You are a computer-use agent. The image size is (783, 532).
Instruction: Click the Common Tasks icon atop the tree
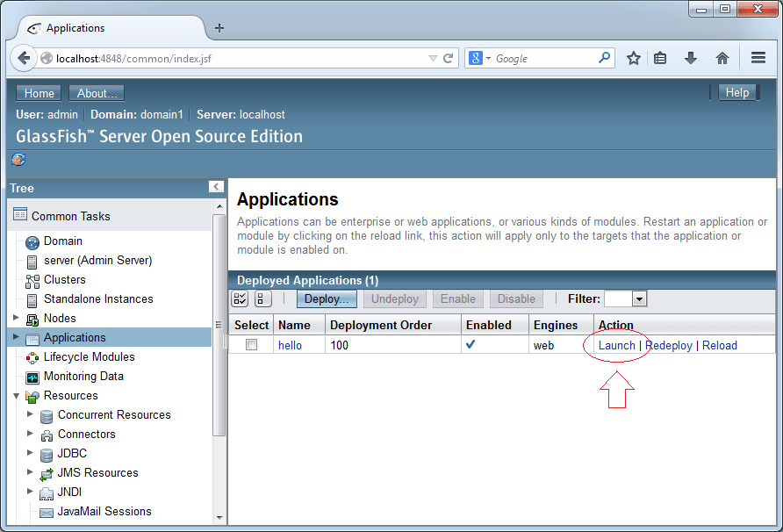pos(21,216)
